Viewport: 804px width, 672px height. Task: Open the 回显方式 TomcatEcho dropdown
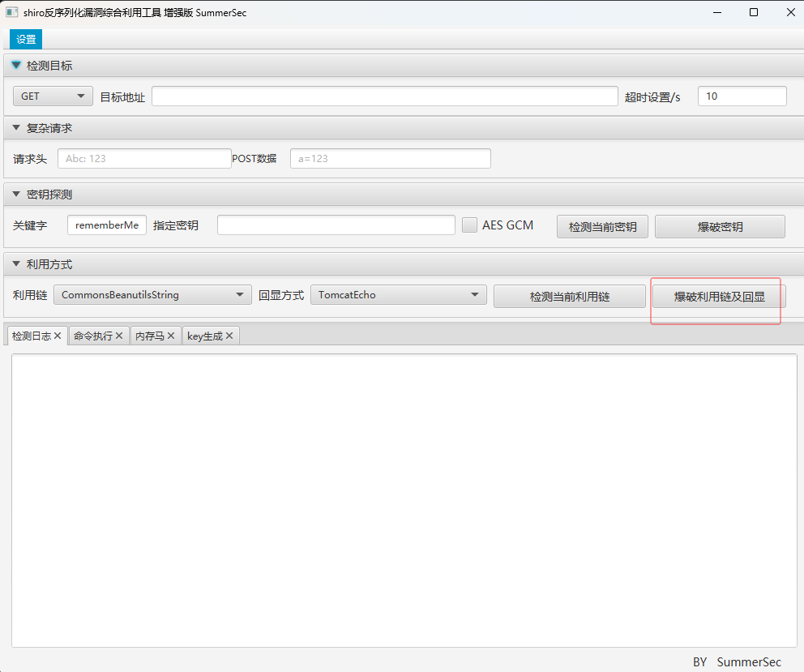[398, 295]
